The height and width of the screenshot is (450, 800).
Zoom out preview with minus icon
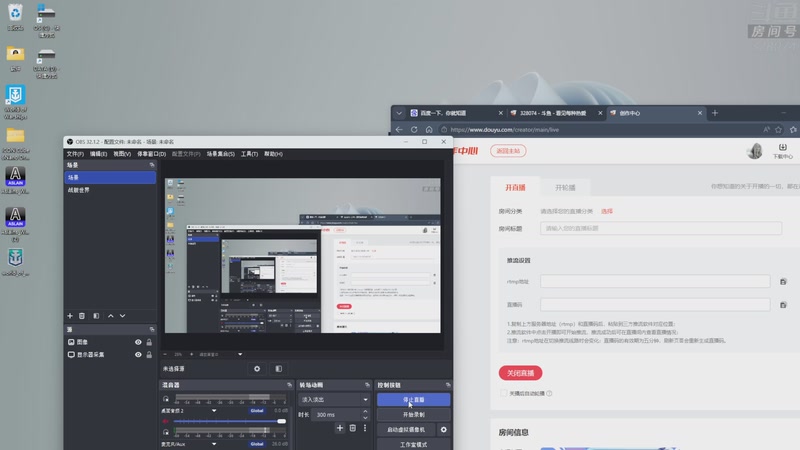(165, 354)
